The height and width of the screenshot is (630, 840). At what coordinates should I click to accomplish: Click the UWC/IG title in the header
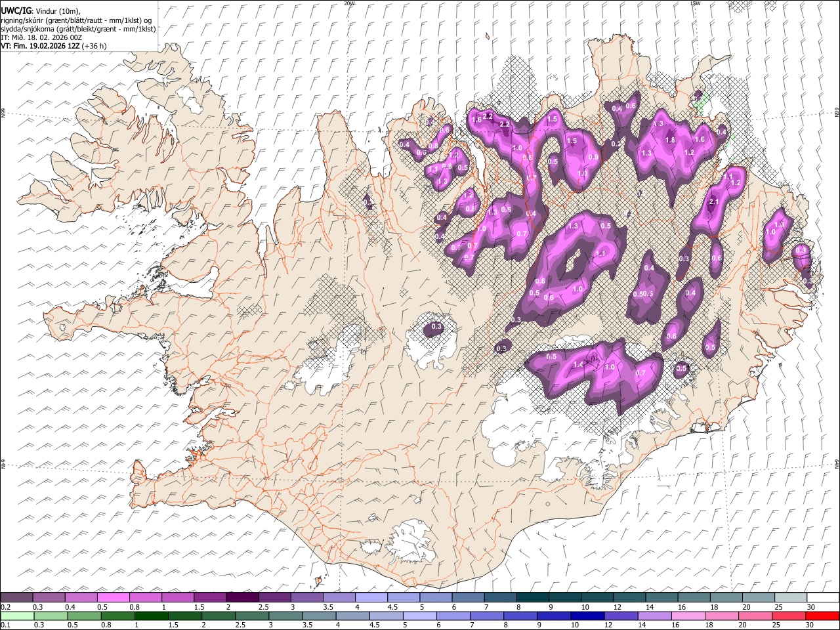pyautogui.click(x=16, y=11)
